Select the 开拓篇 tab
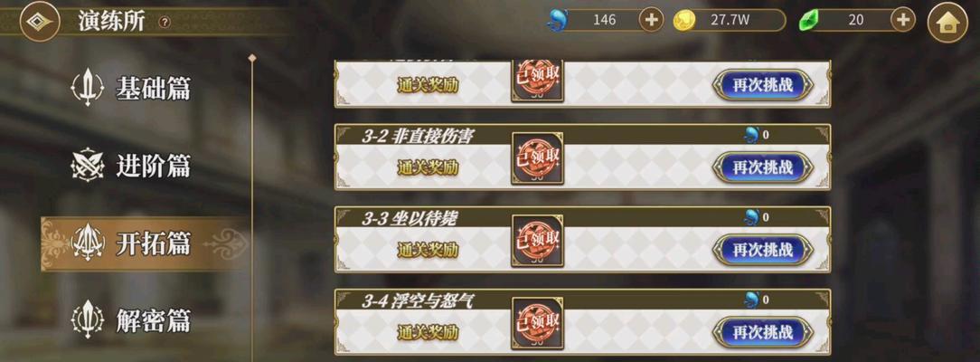Viewport: 980px width, 362px height. tap(145, 243)
